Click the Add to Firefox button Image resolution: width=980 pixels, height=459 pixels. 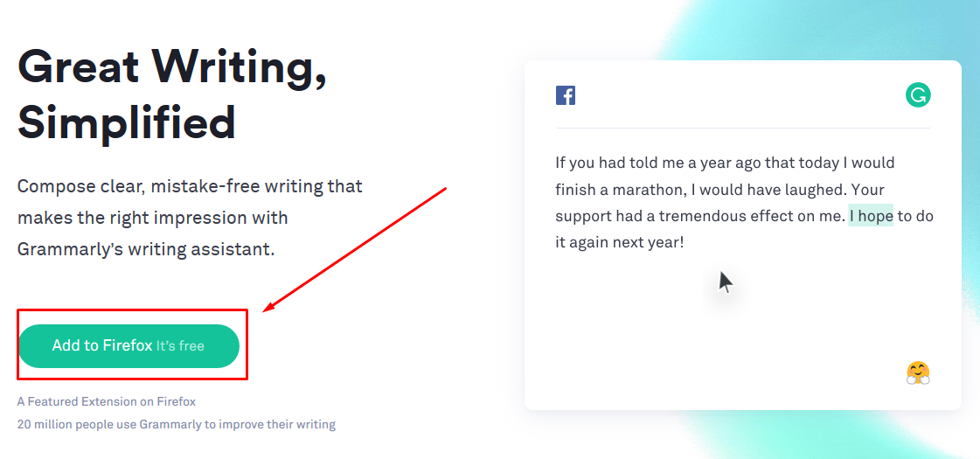pos(129,346)
